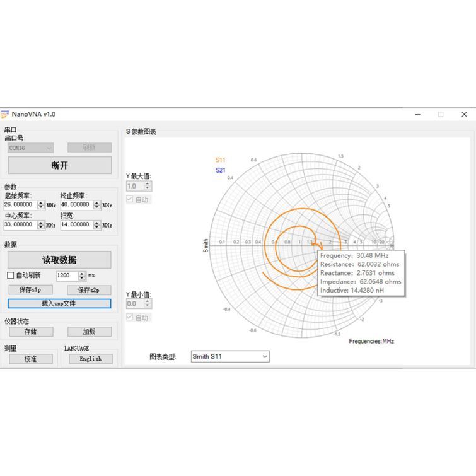Click the refresh interval field 1200
Screen dimensions: 476x476
pos(67,276)
